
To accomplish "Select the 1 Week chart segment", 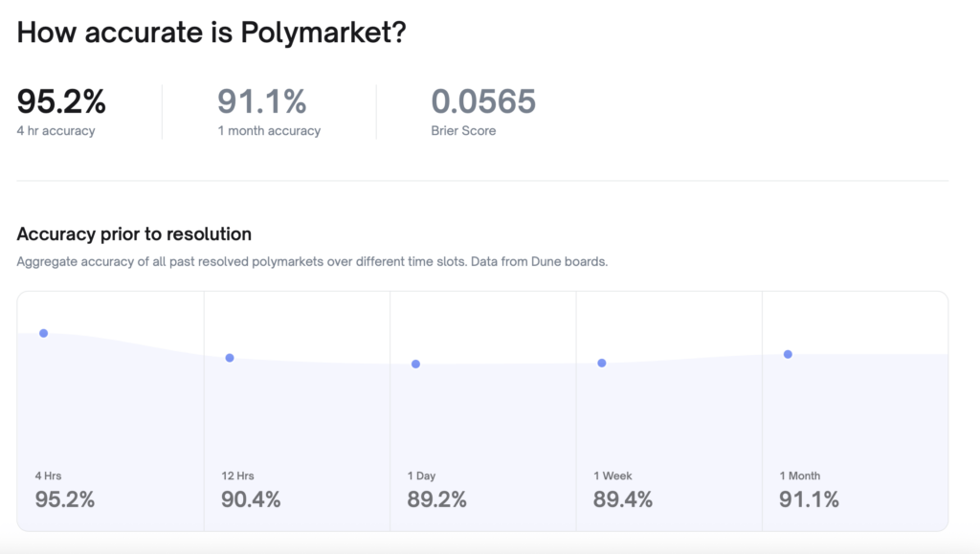I will (668, 411).
